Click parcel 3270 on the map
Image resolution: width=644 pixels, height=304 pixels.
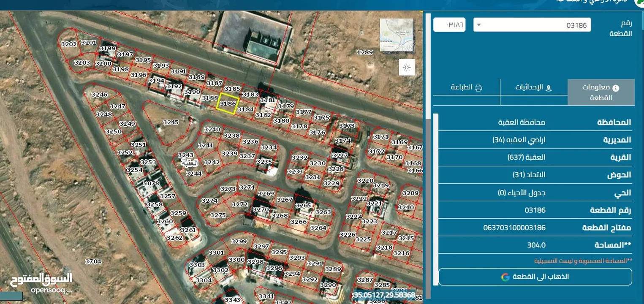pos(261,209)
